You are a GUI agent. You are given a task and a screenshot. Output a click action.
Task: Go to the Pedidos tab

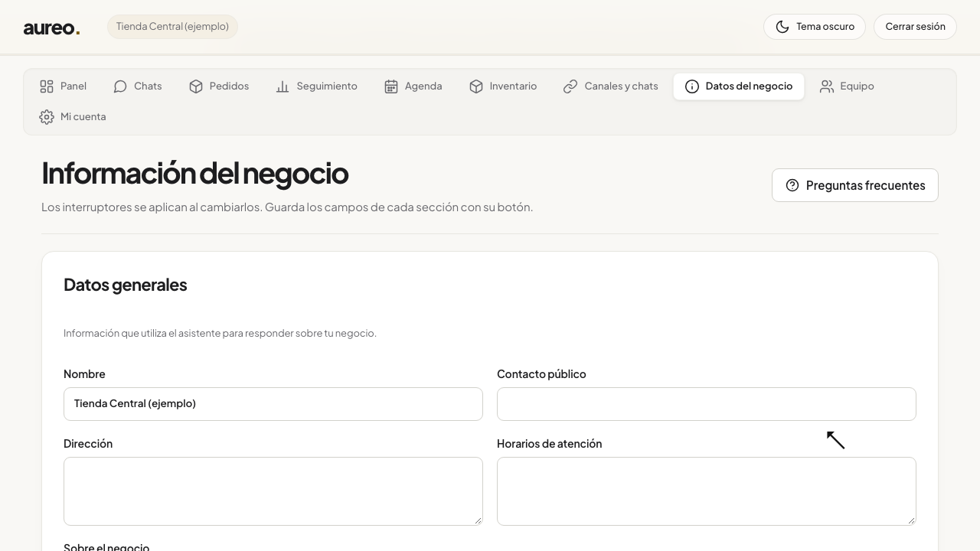219,86
